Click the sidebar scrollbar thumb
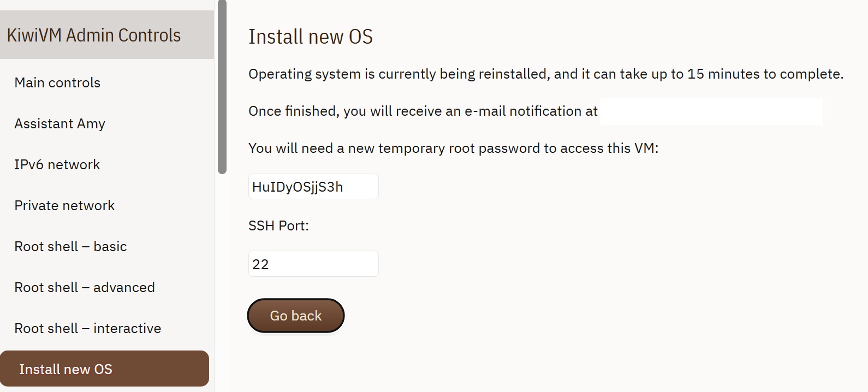The image size is (868, 392). pyautogui.click(x=222, y=87)
